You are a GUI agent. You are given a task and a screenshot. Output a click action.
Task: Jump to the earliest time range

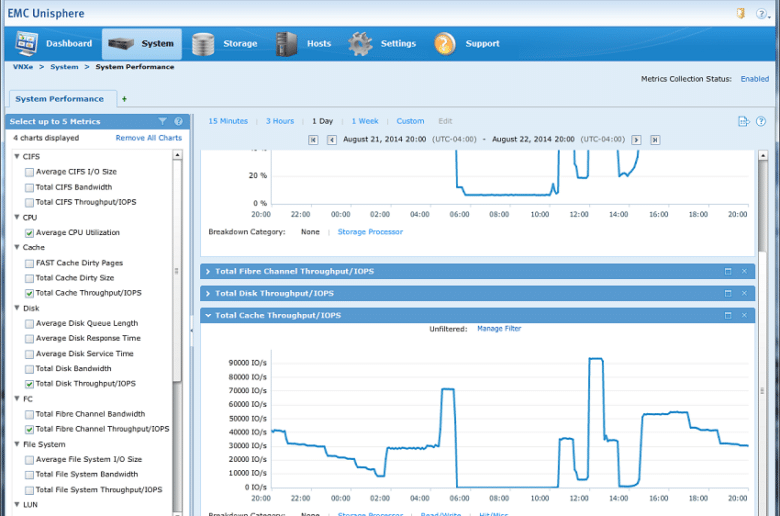coord(313,140)
